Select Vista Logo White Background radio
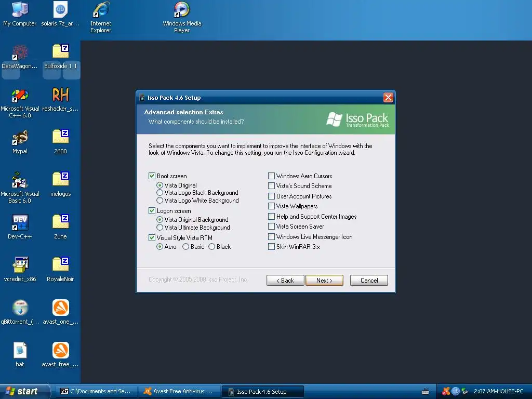Screen dimensions: 532x399 159,200
